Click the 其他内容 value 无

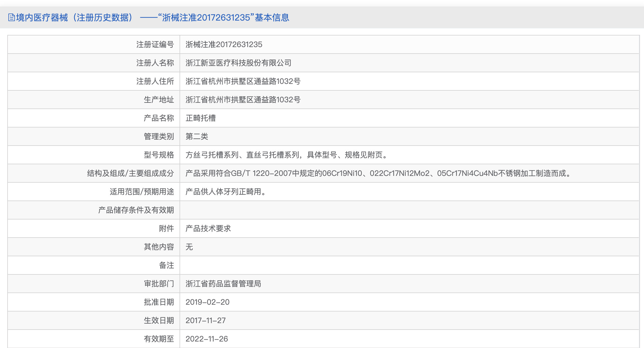coord(189,247)
